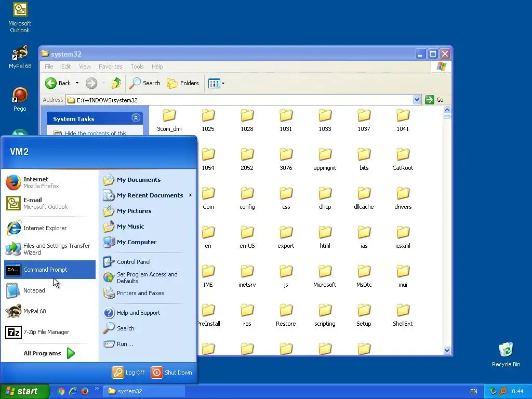
Task: Expand My Recent Documents submenu
Action: [x=148, y=195]
